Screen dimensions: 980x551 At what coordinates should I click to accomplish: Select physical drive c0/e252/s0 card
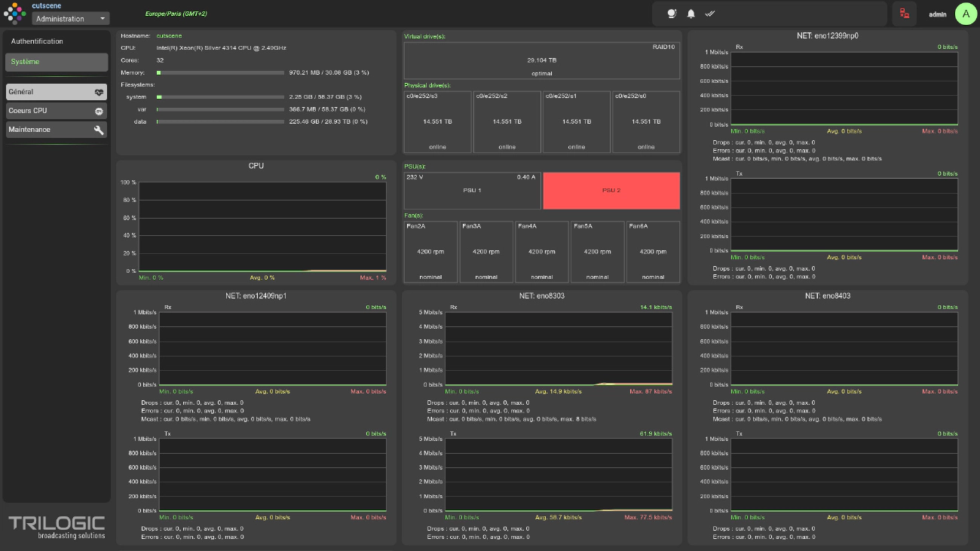click(x=646, y=121)
